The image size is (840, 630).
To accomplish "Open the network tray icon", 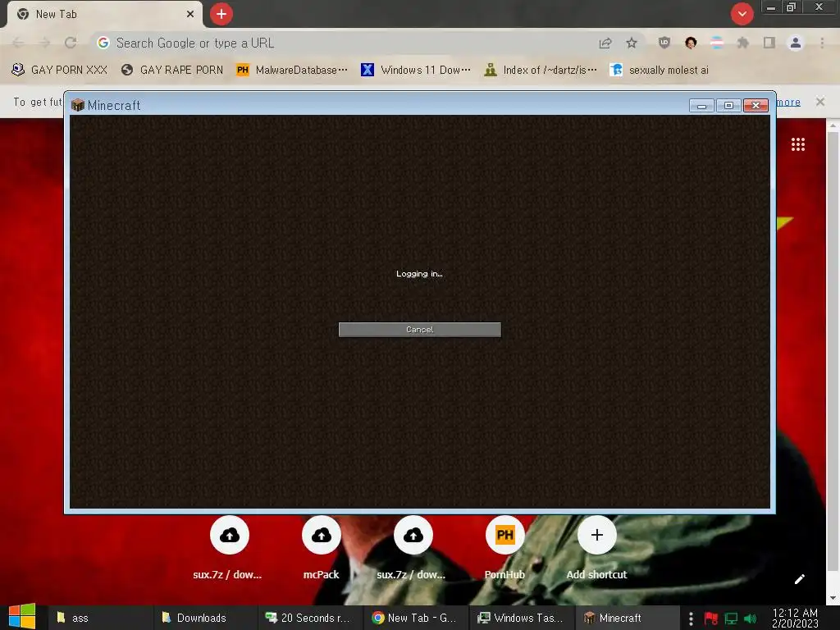I will click(x=731, y=619).
